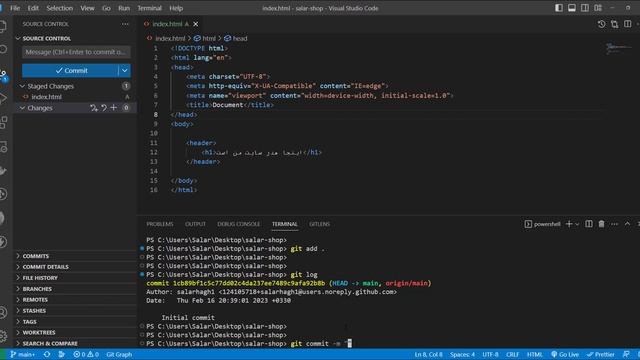
Task: Open errors and warnings count in status bar
Action: [86, 354]
